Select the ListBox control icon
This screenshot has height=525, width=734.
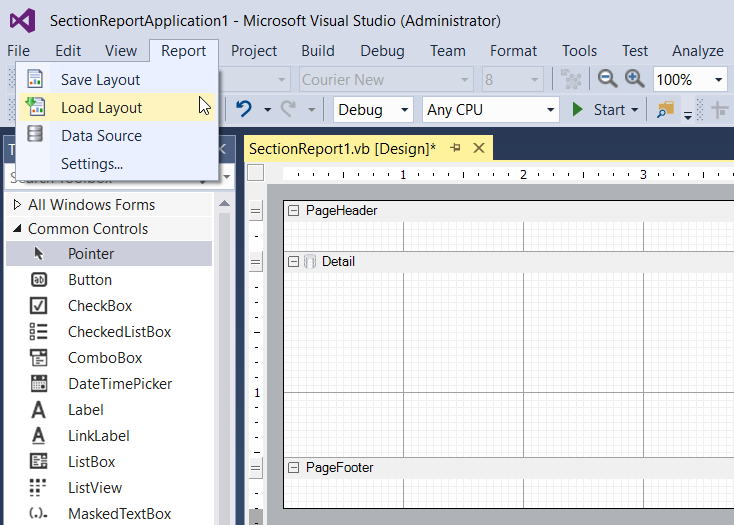tap(38, 461)
